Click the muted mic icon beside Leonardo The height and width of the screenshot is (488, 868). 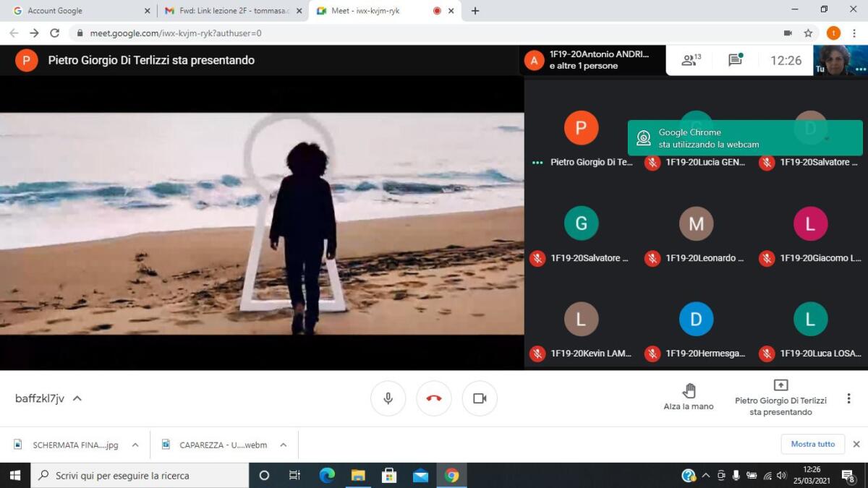[652, 258]
